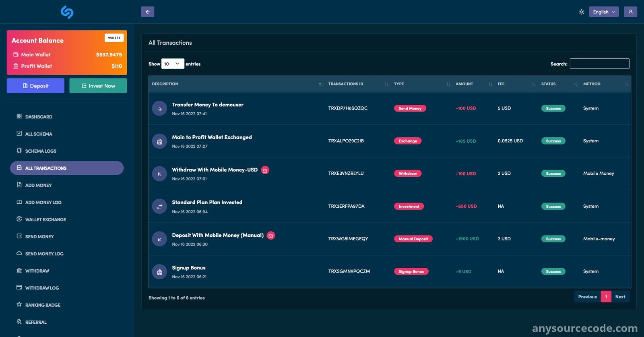Click the Exchange type badge
The height and width of the screenshot is (337, 644).
408,141
